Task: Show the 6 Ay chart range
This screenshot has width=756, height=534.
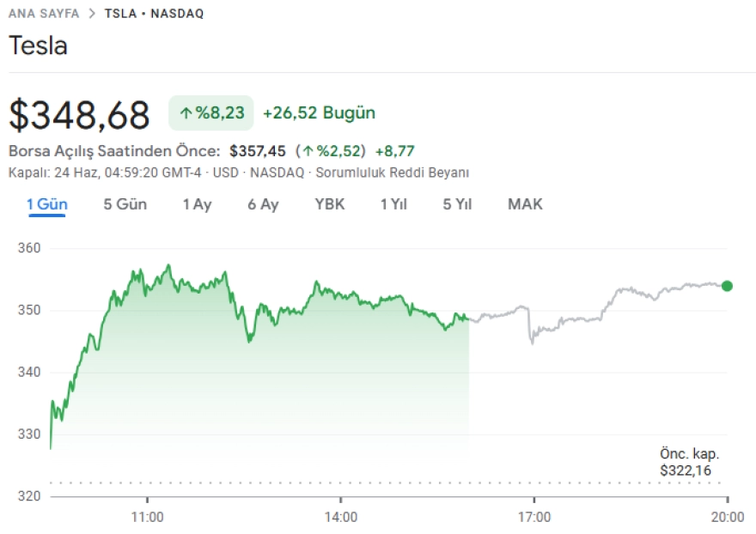Action: (263, 204)
